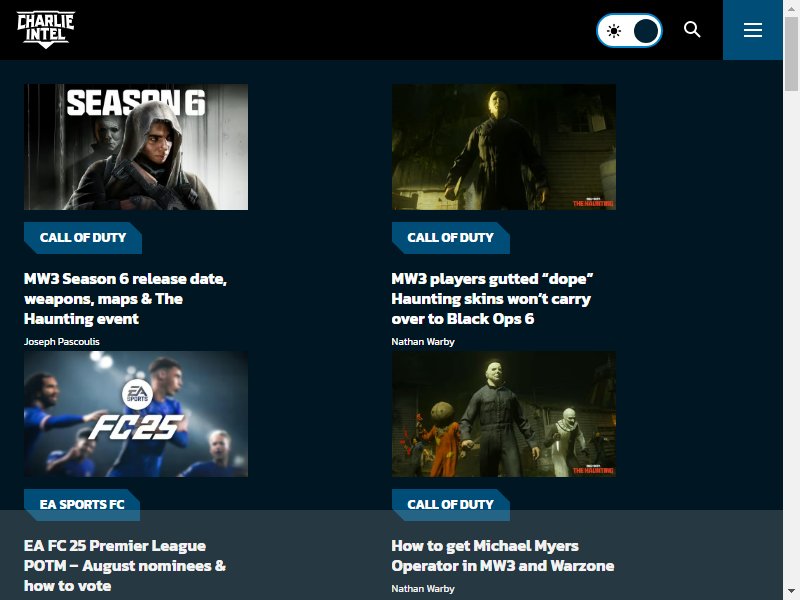This screenshot has height=600, width=800.
Task: Toggle the light/dark theme switch
Action: click(629, 31)
